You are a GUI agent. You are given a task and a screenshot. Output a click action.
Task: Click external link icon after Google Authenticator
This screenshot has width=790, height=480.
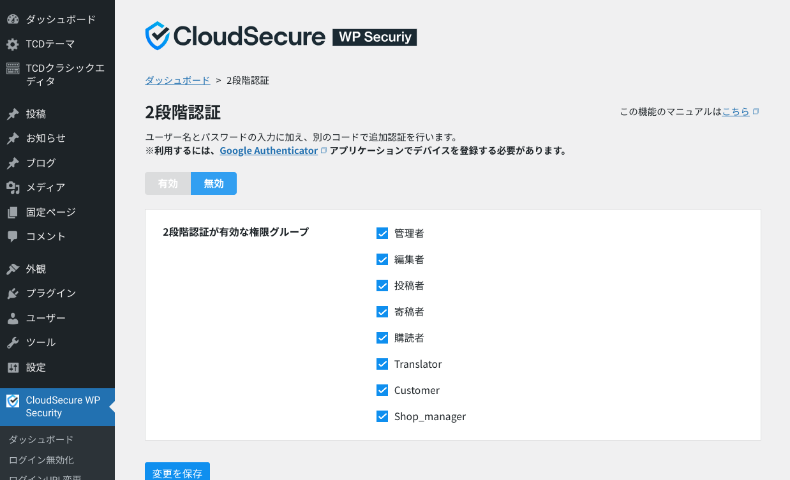[x=324, y=150]
